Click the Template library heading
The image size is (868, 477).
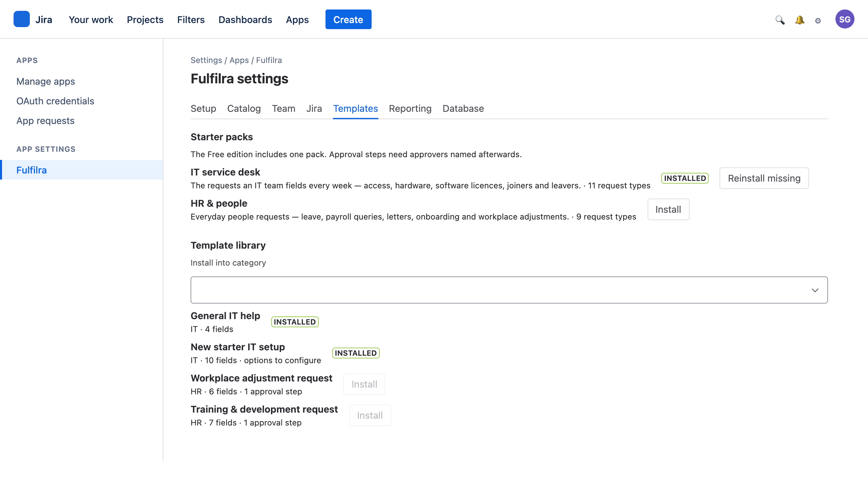tap(228, 245)
